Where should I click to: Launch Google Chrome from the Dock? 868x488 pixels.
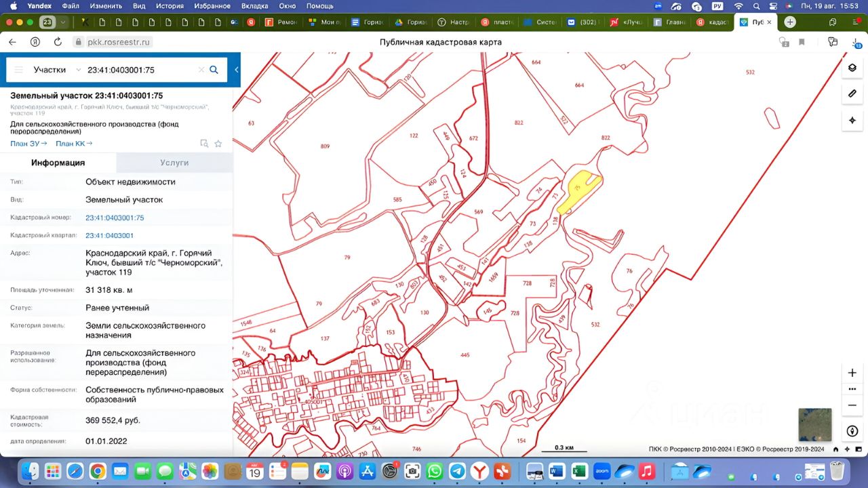coord(98,470)
